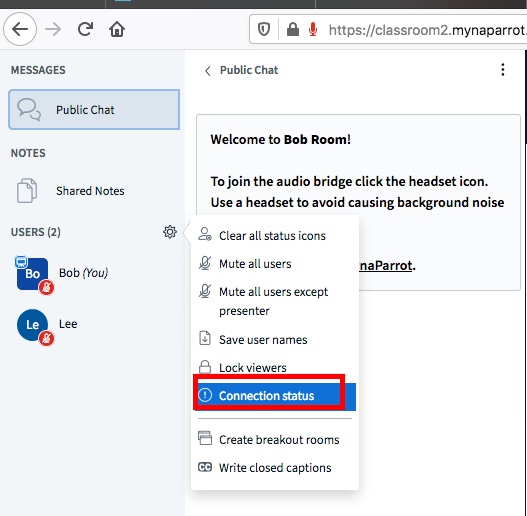This screenshot has height=516, width=527.
Task: Click the browser address bar URL
Action: coord(427,30)
